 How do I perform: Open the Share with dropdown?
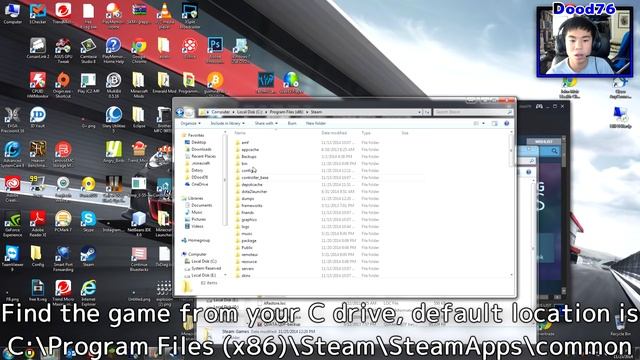coord(266,123)
